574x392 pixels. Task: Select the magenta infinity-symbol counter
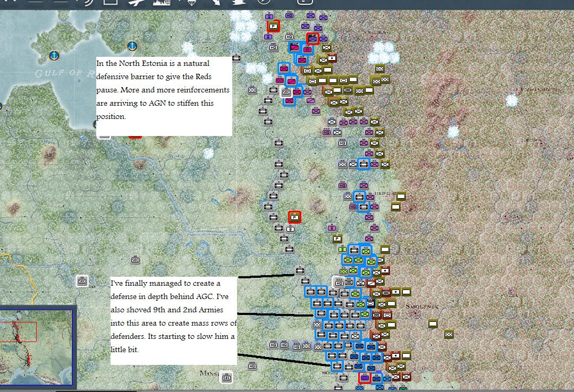[x=280, y=80]
